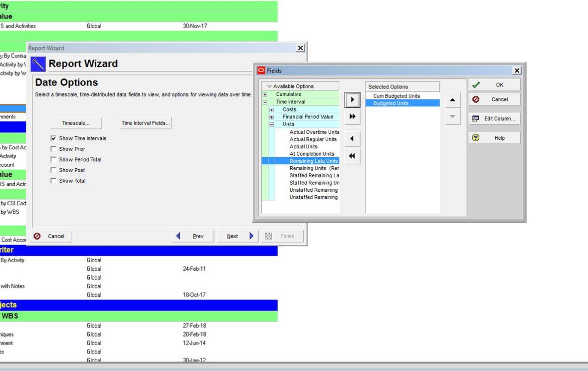Select At Completion Units field
The width and height of the screenshot is (588, 371).
(312, 154)
